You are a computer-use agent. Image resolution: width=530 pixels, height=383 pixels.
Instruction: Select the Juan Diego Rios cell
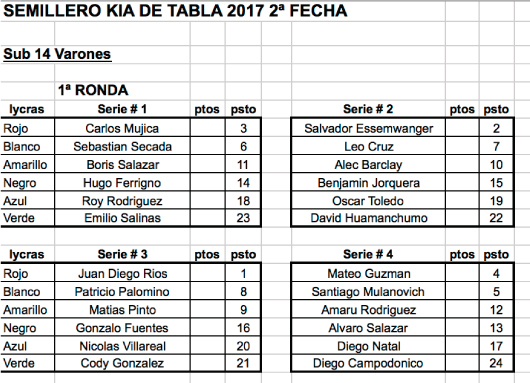[122, 273]
